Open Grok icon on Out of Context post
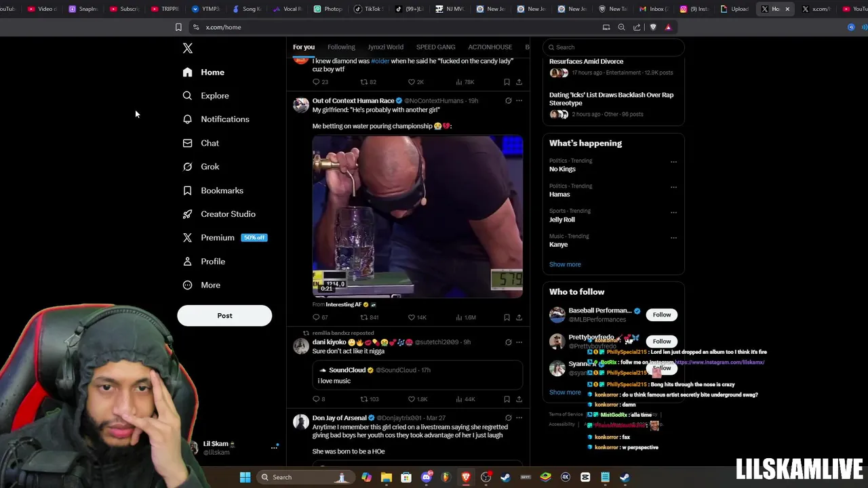The width and height of the screenshot is (868, 488). pos(508,101)
